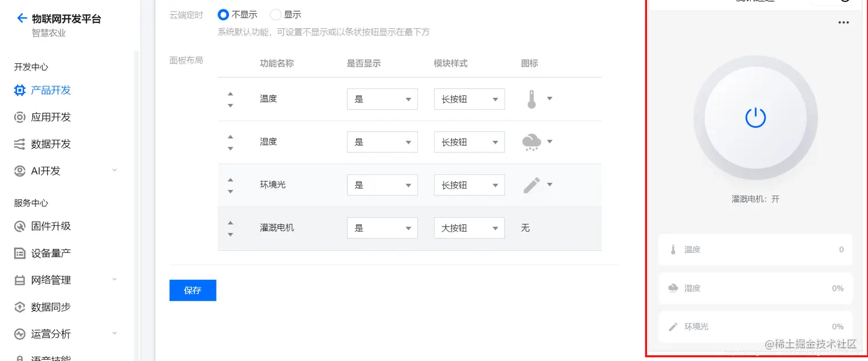This screenshot has height=361, width=868.
Task: Tap the large round power button in preview
Action: (755, 117)
